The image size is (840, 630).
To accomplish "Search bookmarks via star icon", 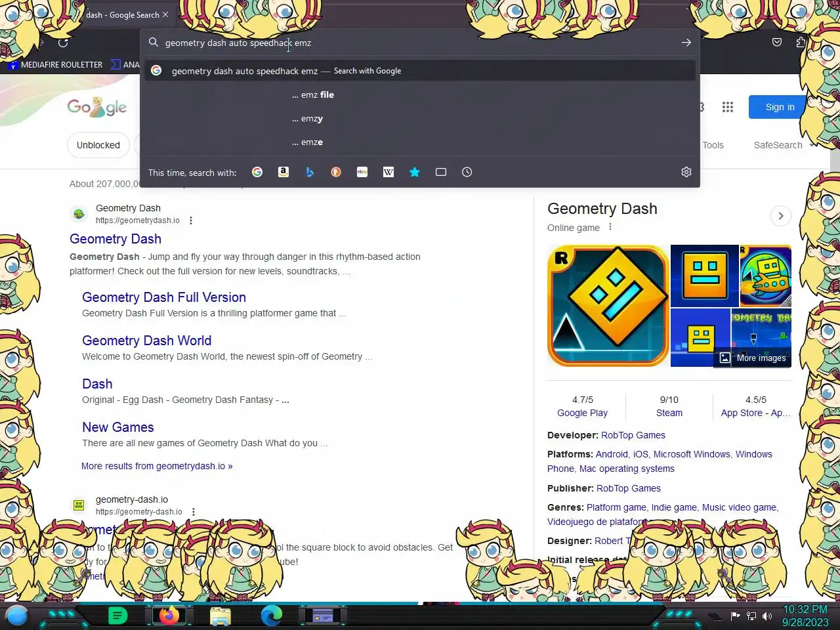I will (x=415, y=172).
